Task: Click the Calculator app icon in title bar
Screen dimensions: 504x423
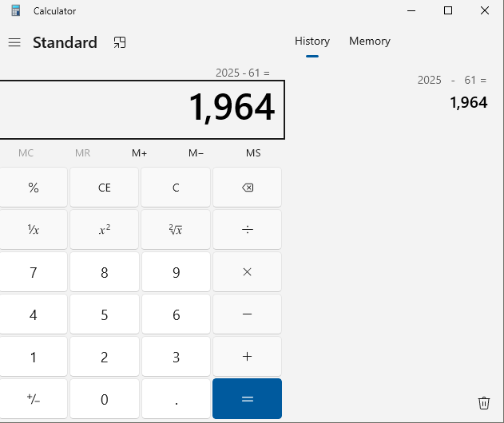Action: pyautogui.click(x=15, y=11)
